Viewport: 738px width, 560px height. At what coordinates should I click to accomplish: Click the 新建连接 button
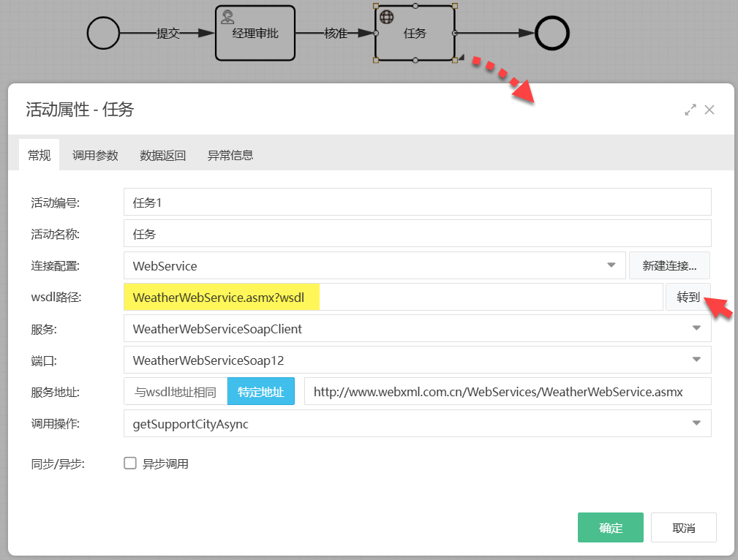(669, 265)
